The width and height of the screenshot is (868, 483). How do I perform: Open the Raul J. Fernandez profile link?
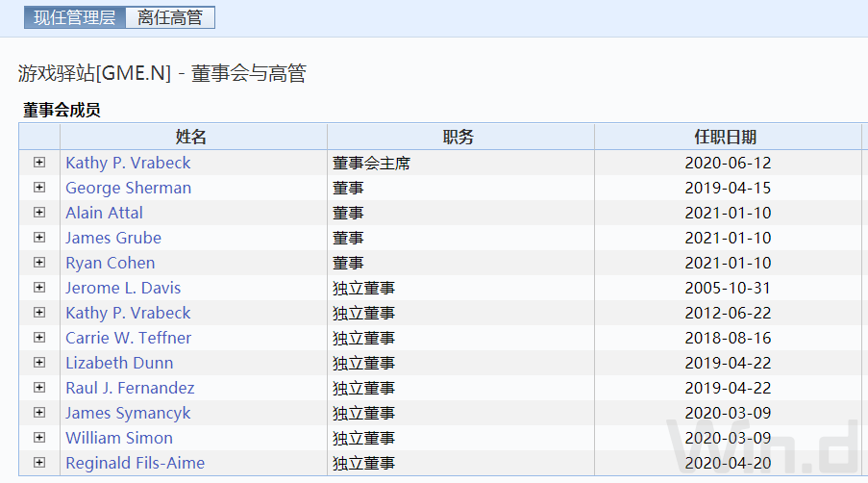(130, 388)
